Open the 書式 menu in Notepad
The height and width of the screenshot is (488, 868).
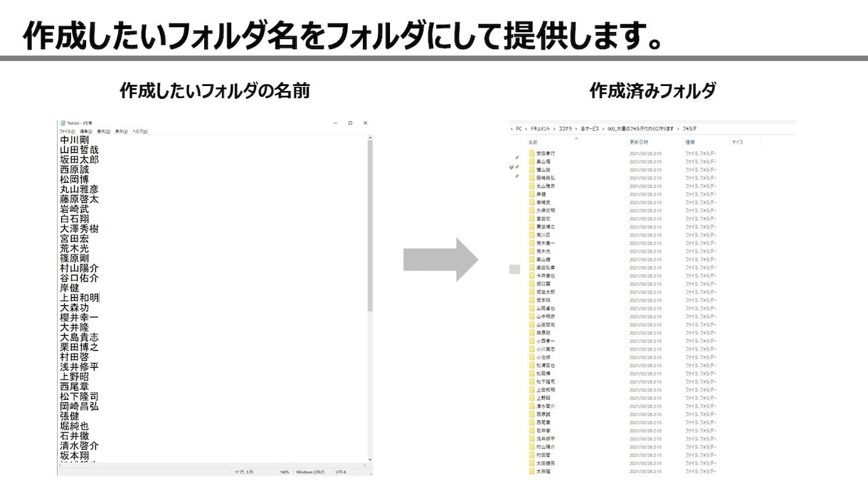pos(104,132)
